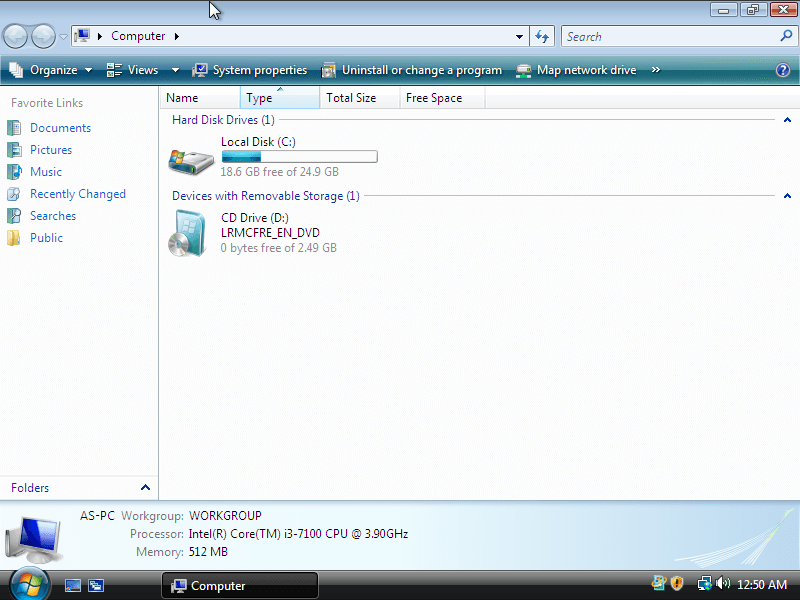Viewport: 800px width, 600px height.
Task: Open Recently Changed link
Action: [x=78, y=194]
